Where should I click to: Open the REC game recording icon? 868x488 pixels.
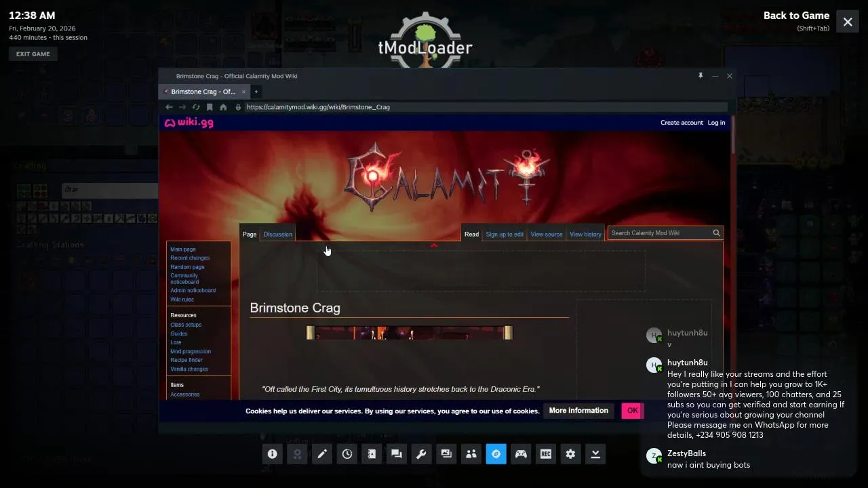point(546,454)
